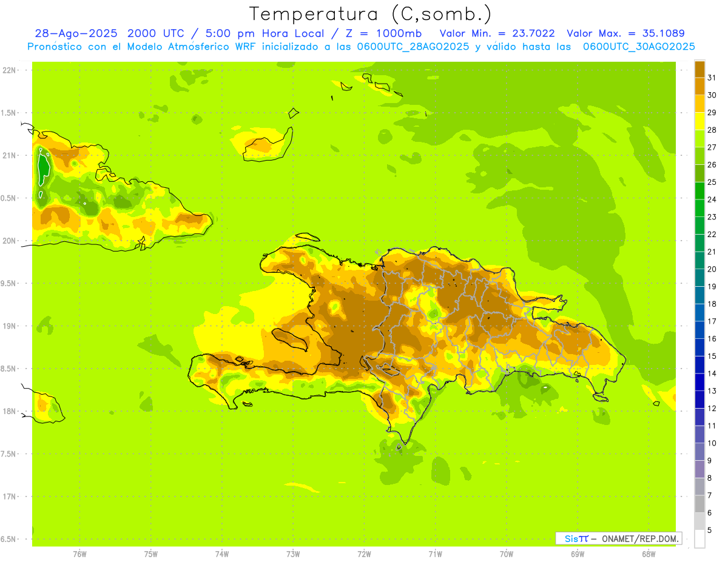Click the 68W longitude axis label
Viewport: 728px width, 562px height.
coord(649,554)
